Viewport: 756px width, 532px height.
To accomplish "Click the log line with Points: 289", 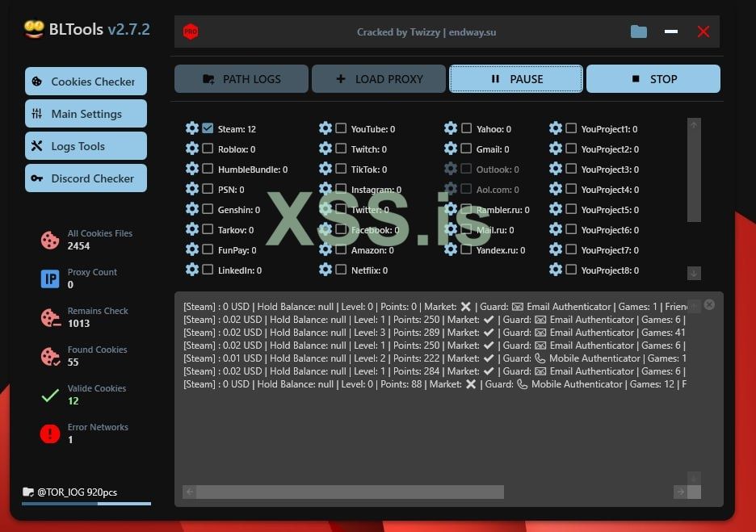I will 435,333.
